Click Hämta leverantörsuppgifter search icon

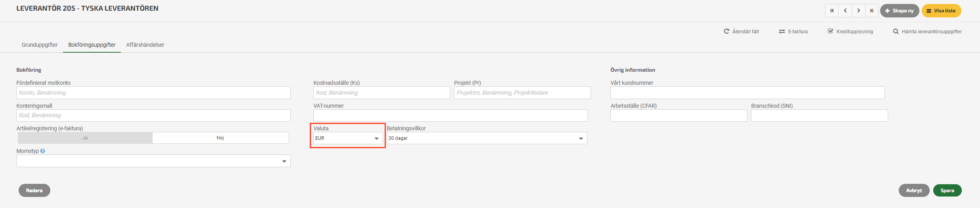tap(896, 31)
